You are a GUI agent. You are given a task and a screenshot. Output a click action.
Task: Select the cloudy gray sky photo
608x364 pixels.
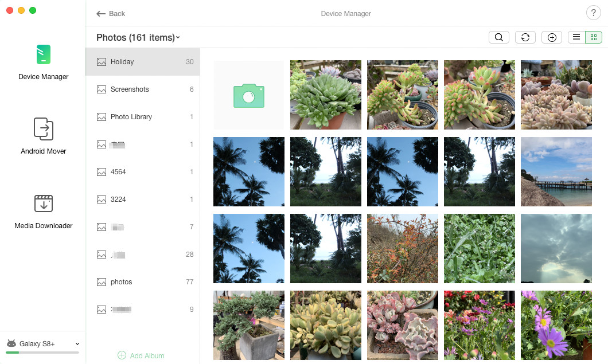click(x=556, y=248)
